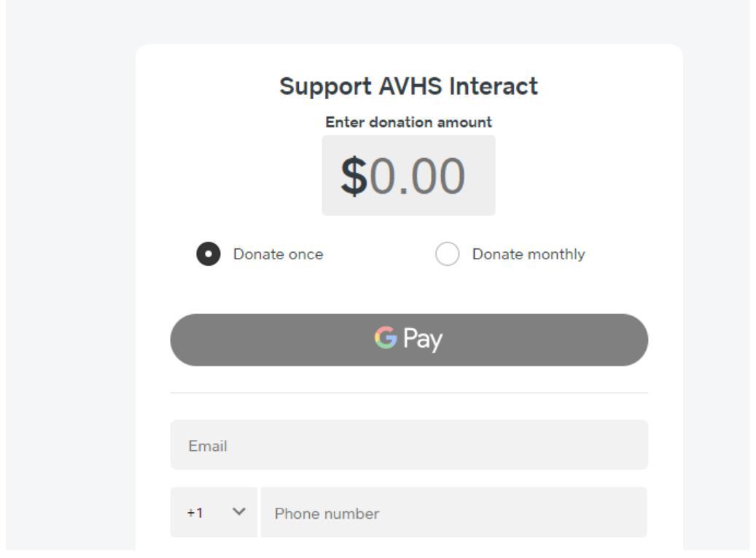
Task: Click the chevron arrow beside +1
Action: [238, 513]
